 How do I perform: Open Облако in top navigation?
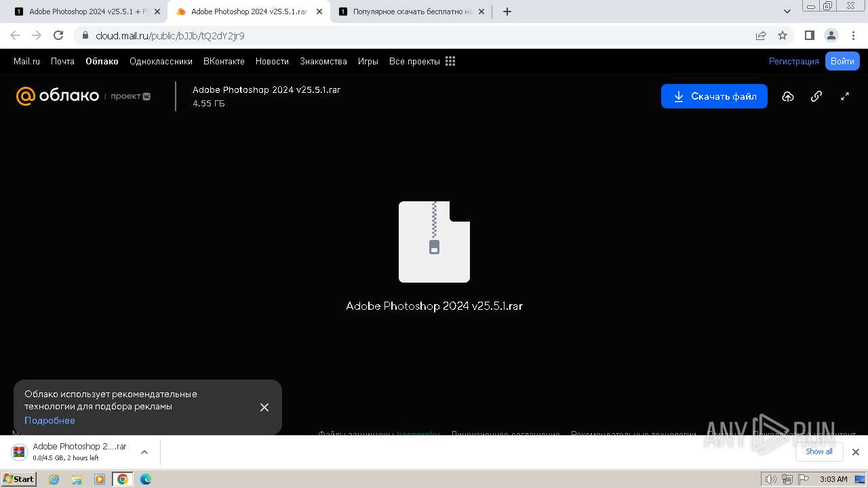click(102, 61)
